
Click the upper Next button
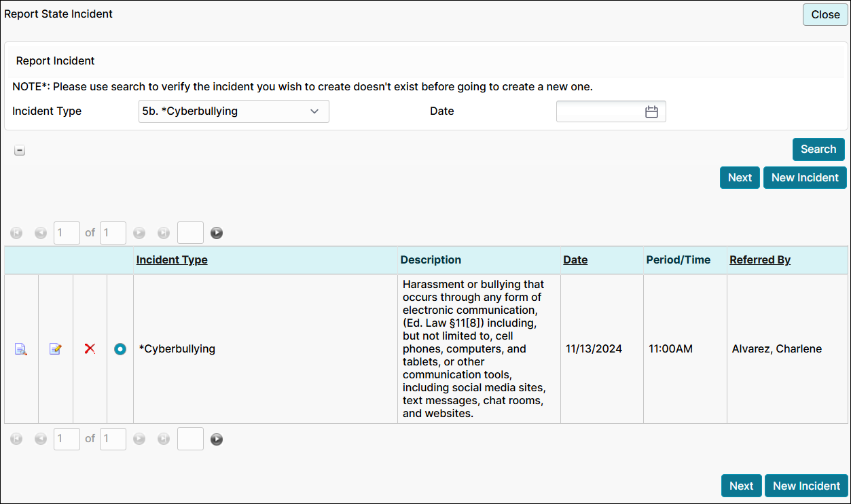740,177
